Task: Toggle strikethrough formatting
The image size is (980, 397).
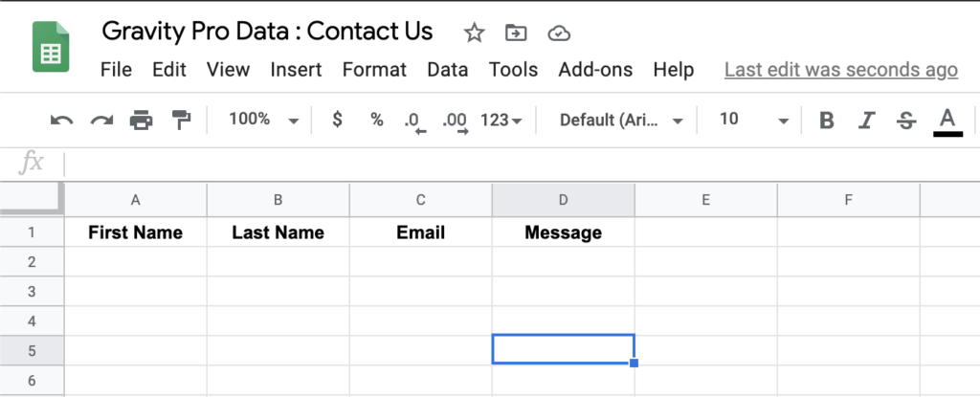Action: coord(905,120)
